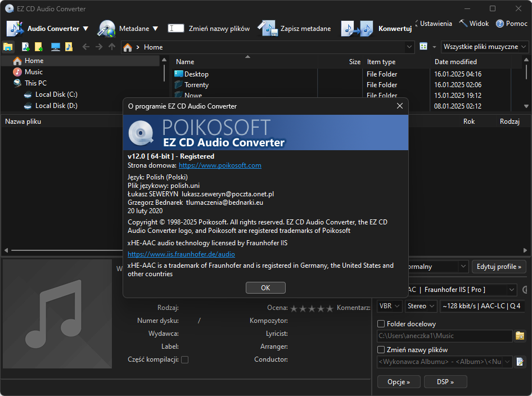This screenshot has height=396, width=532.
Task: Close the O programie dialog with X
Action: pyautogui.click(x=400, y=106)
